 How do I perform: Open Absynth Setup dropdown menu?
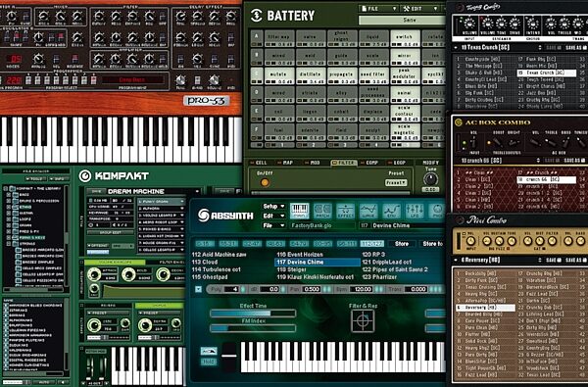(273, 207)
